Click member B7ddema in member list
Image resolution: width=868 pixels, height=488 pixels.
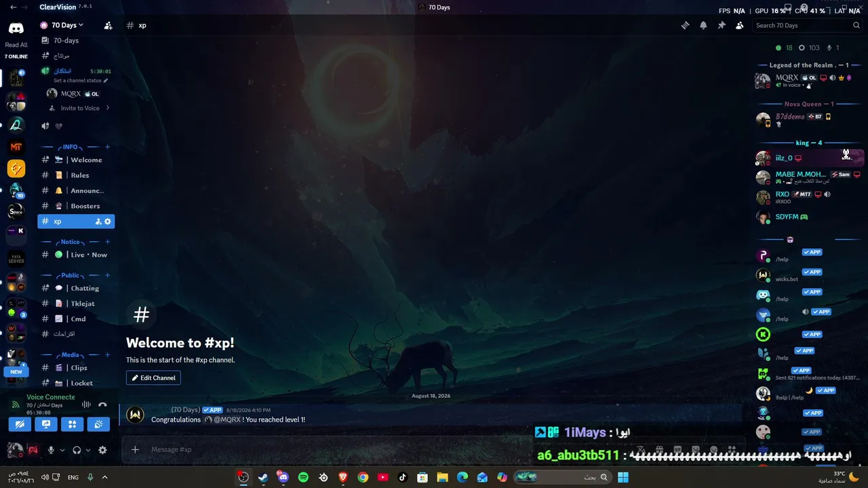809,120
